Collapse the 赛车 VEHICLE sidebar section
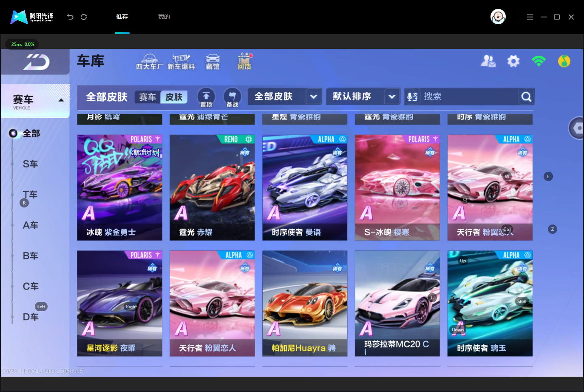The image size is (584, 392). pos(35,101)
